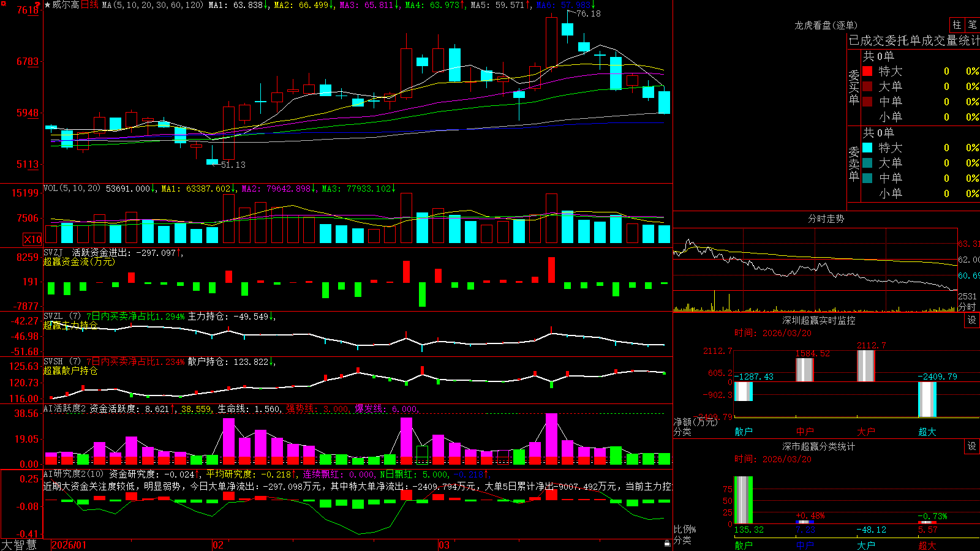The width and height of the screenshot is (980, 551).
Task: Open VOL(5,10,20) indicator parameters
Action: pyautogui.click(x=72, y=189)
